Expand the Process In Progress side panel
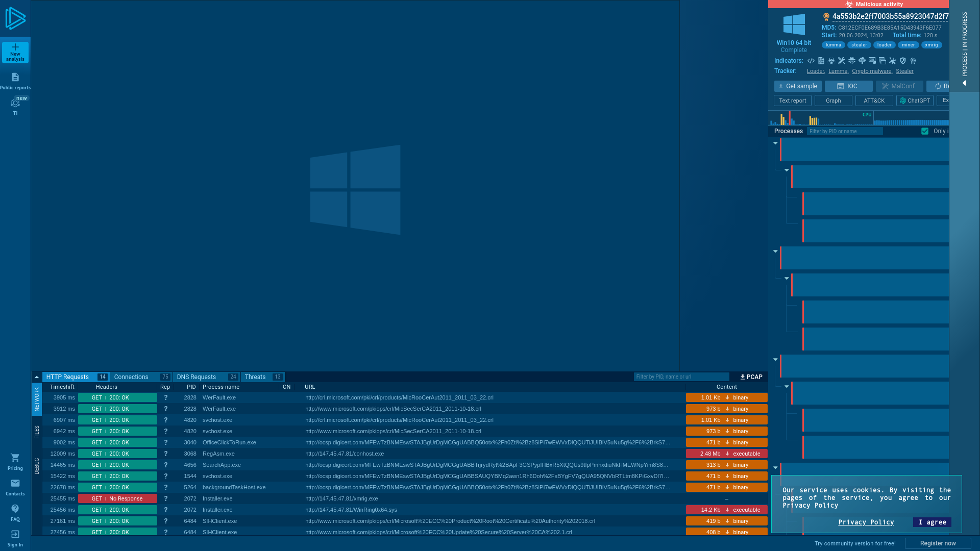This screenshot has height=551, width=980. [x=964, y=46]
